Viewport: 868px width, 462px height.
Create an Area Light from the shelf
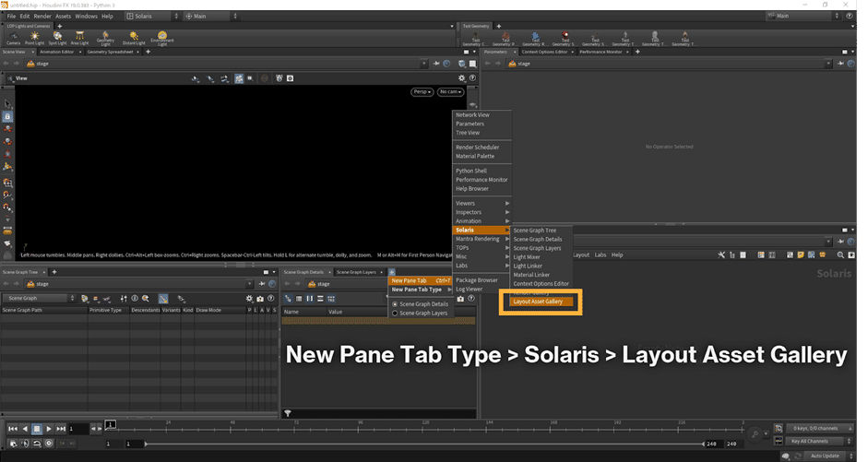(x=79, y=38)
